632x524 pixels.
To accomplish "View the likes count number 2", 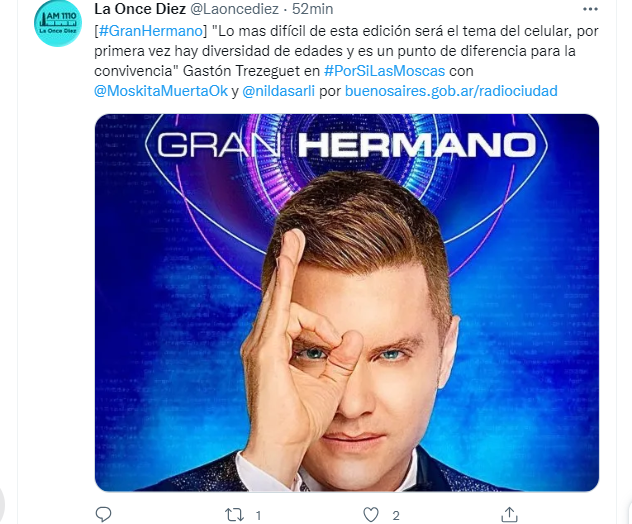I will pos(396,516).
